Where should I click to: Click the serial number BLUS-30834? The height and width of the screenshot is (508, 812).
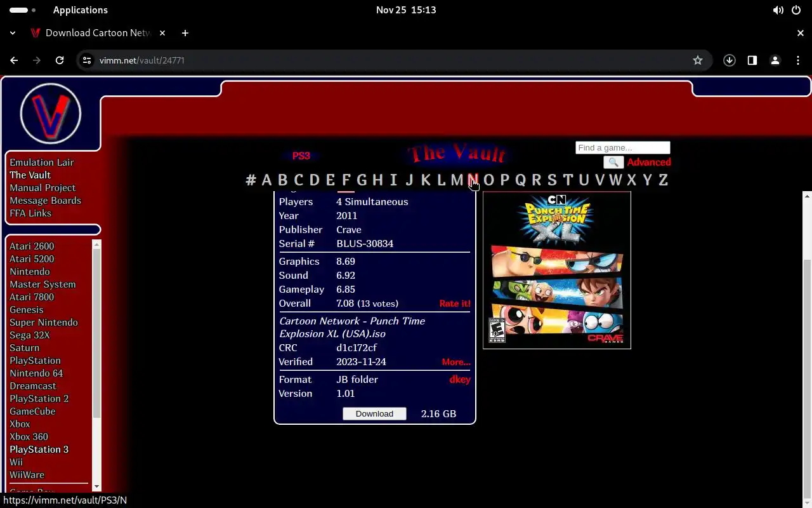point(365,244)
